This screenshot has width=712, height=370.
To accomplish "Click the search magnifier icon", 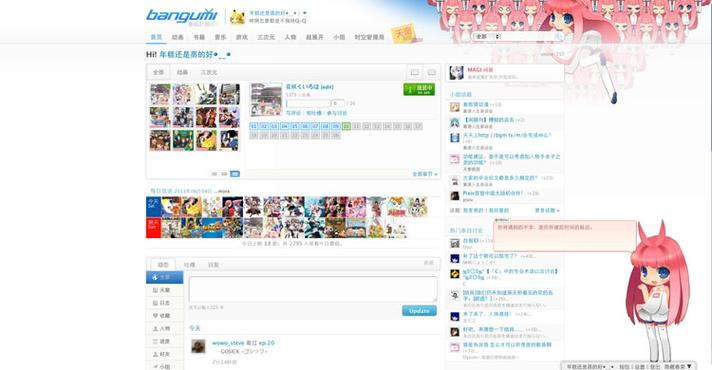I will pyautogui.click(x=558, y=36).
